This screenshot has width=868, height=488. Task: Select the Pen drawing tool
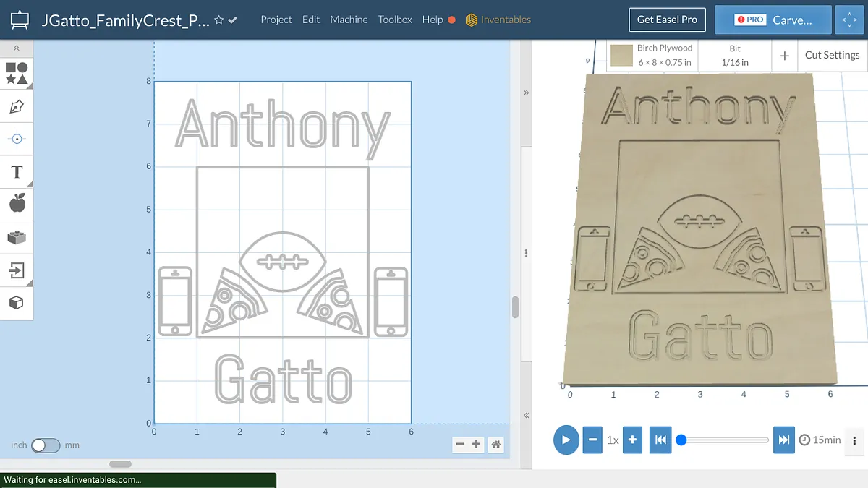[x=17, y=107]
